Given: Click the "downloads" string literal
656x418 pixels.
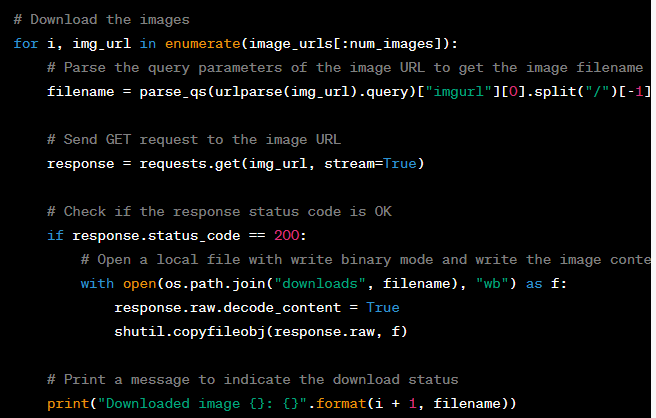Looking at the screenshot, I should click(x=320, y=284).
